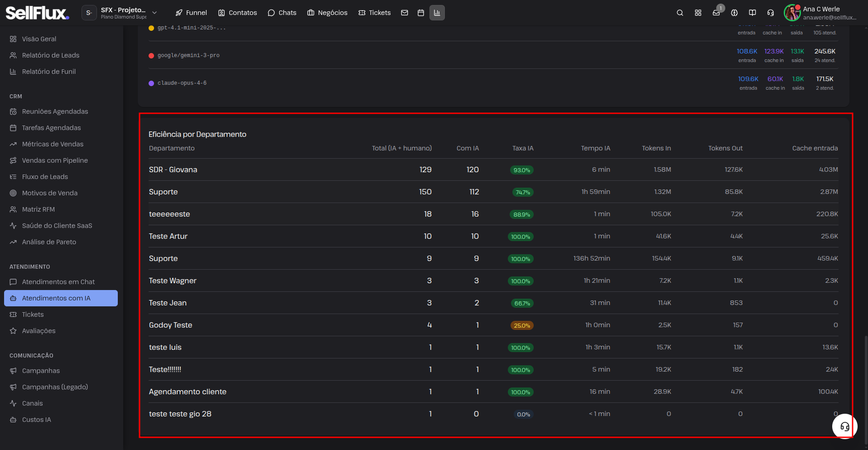Open Custos IA in sidebar

61,420
